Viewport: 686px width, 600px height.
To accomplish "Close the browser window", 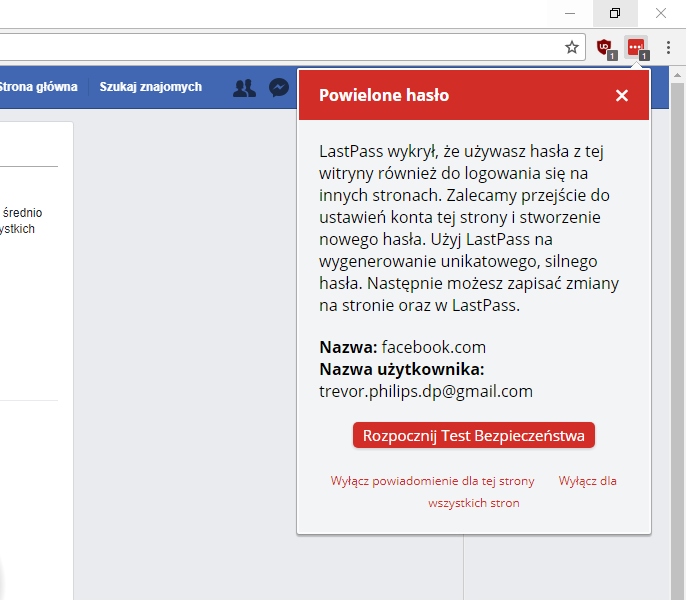I will point(661,13).
